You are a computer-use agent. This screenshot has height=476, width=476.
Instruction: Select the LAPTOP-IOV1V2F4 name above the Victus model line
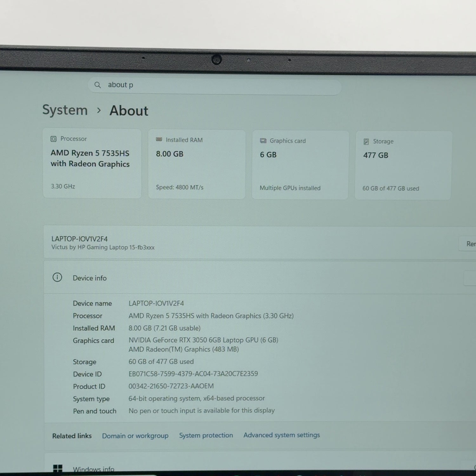(x=80, y=239)
